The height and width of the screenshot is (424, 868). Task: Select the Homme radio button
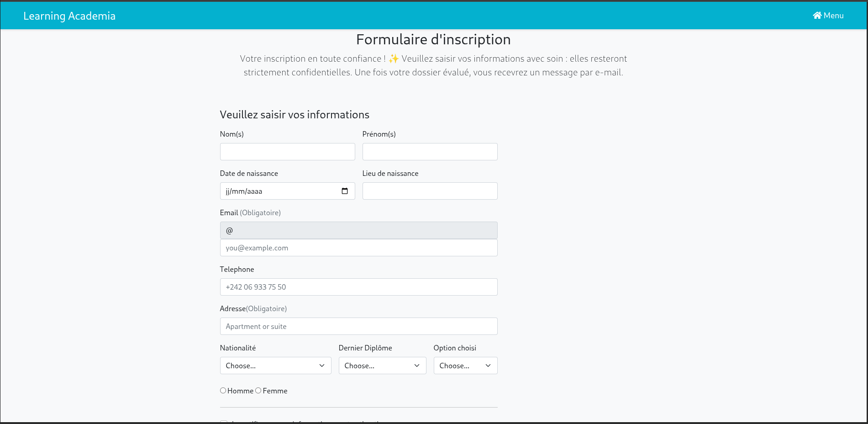coord(223,391)
